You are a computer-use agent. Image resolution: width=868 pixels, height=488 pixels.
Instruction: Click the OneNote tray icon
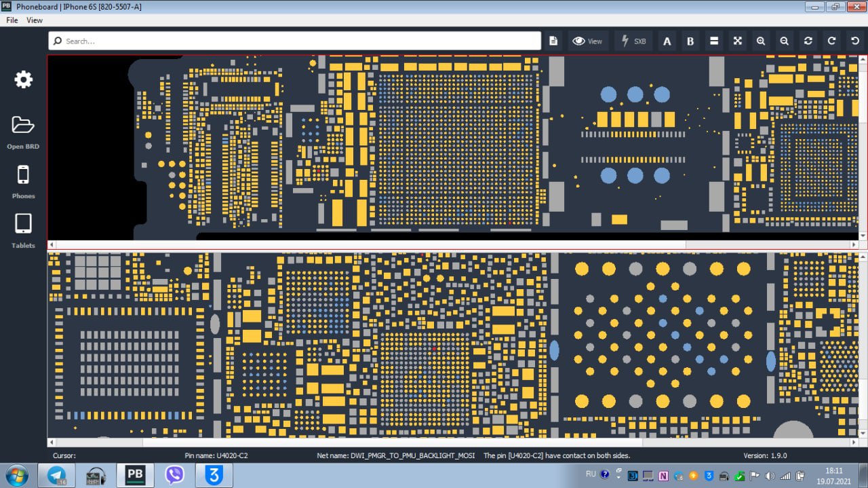663,476
